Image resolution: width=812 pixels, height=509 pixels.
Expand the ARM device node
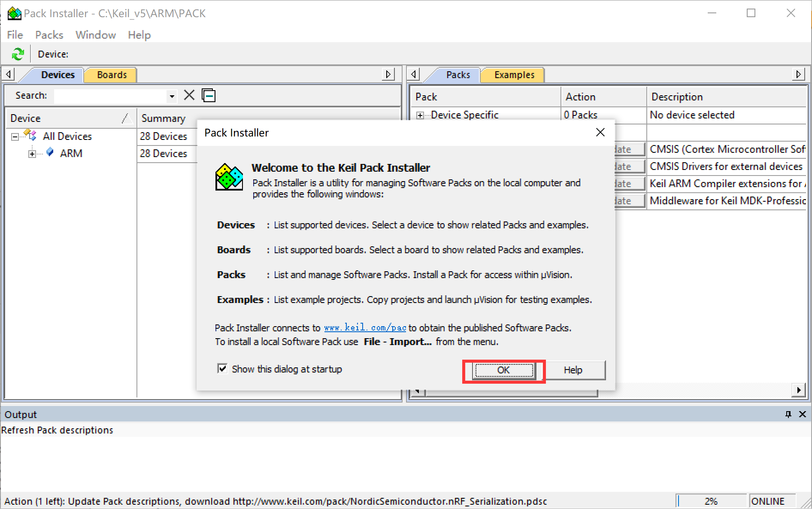[x=32, y=154]
